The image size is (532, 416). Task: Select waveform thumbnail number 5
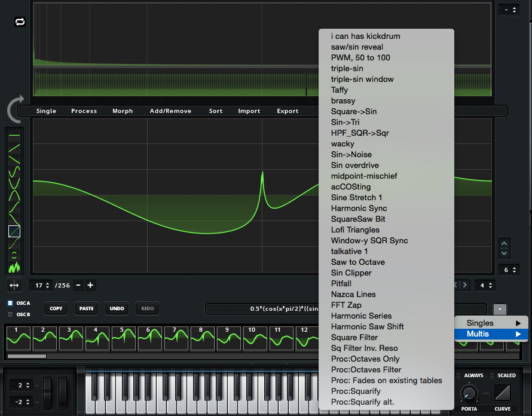point(123,339)
